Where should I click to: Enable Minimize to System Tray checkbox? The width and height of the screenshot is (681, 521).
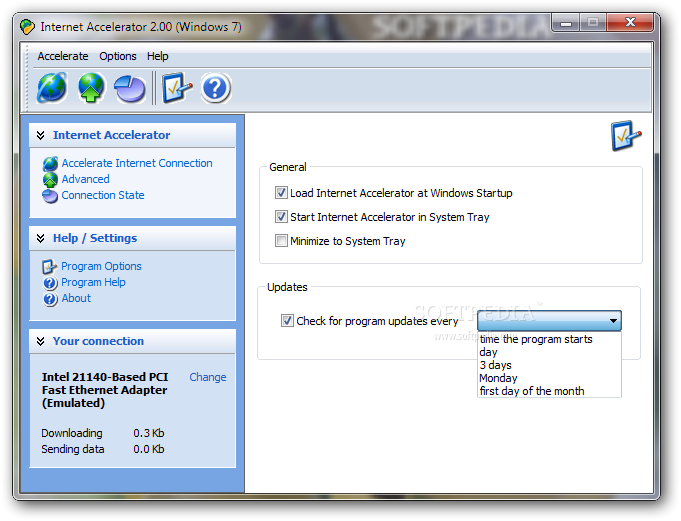281,240
